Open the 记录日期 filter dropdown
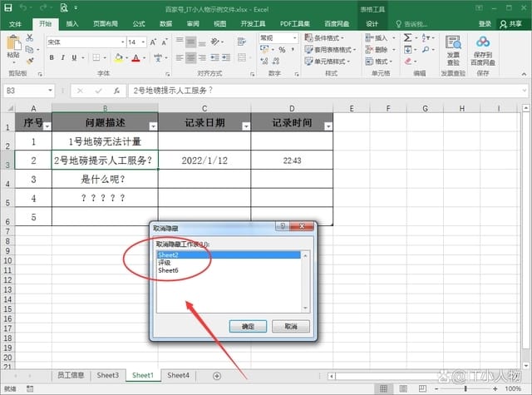Viewport: 532px width, 395px height. click(244, 126)
